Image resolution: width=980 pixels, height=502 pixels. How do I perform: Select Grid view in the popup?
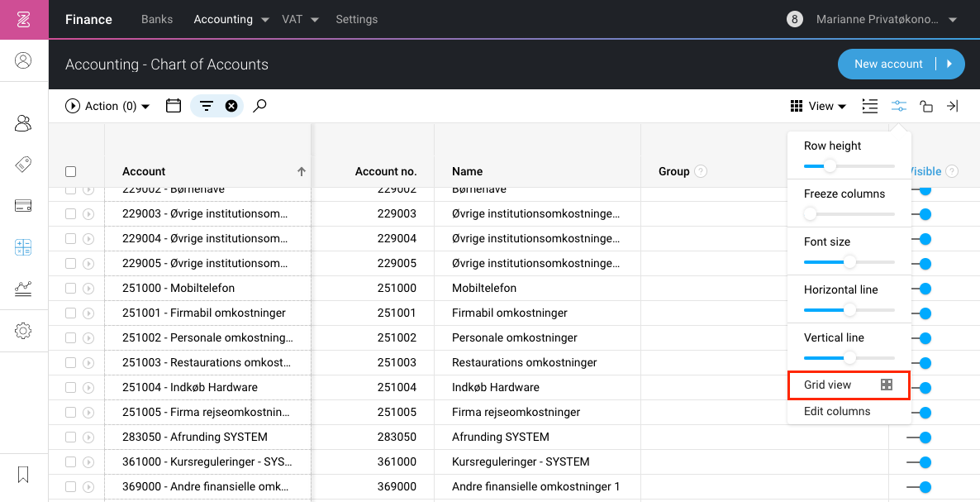[x=848, y=385]
